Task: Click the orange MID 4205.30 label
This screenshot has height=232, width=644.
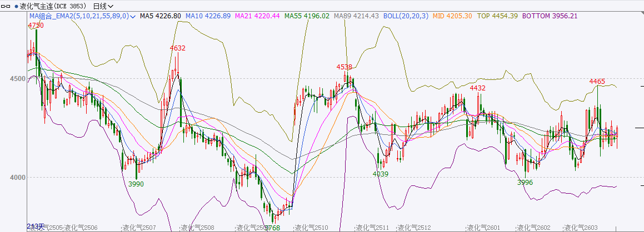Action: click(x=452, y=16)
